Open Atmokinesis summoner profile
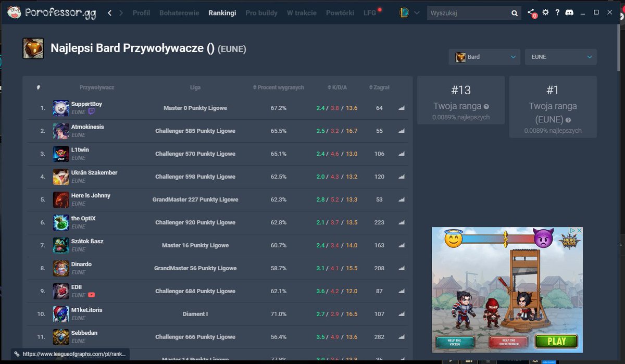Viewport: 625px width, 364px height. (x=87, y=127)
